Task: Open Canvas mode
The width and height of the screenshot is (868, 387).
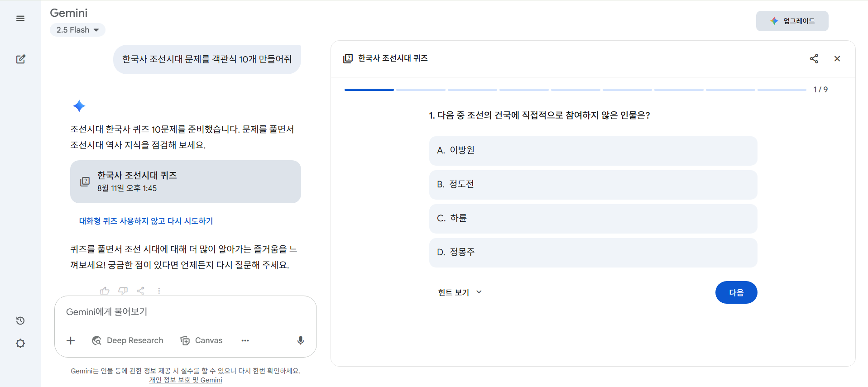Action: point(201,340)
